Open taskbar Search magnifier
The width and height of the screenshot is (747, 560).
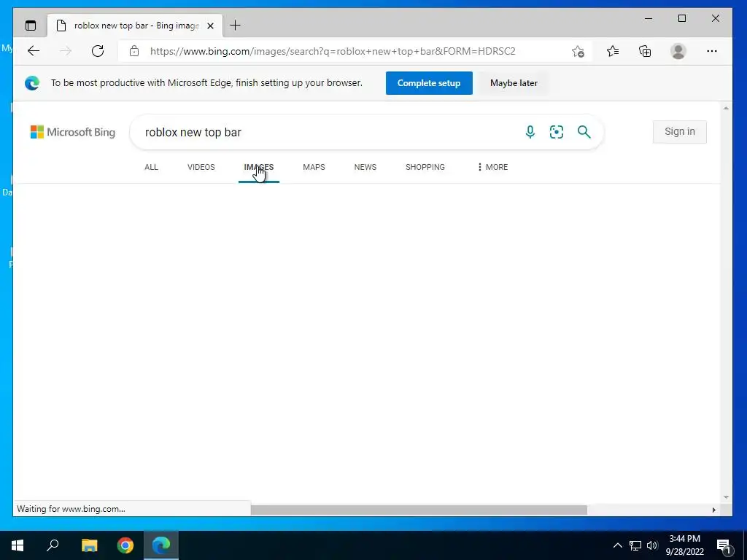pos(53,545)
